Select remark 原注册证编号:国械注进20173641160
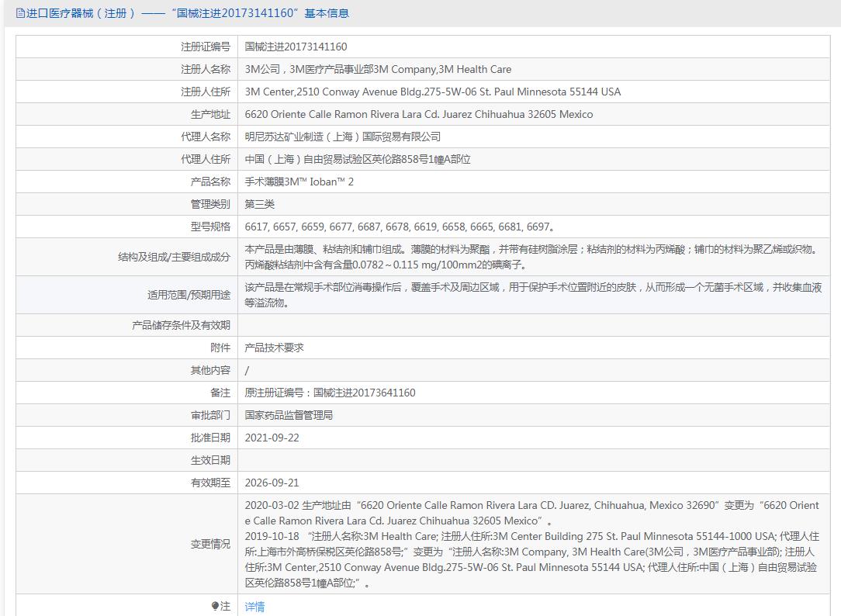The height and width of the screenshot is (616, 841). (330, 393)
